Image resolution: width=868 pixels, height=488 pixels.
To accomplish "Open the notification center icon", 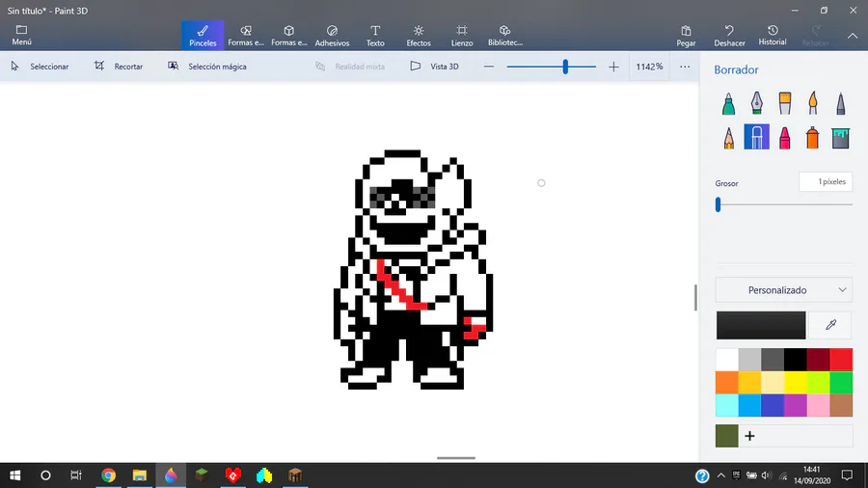I will point(847,475).
